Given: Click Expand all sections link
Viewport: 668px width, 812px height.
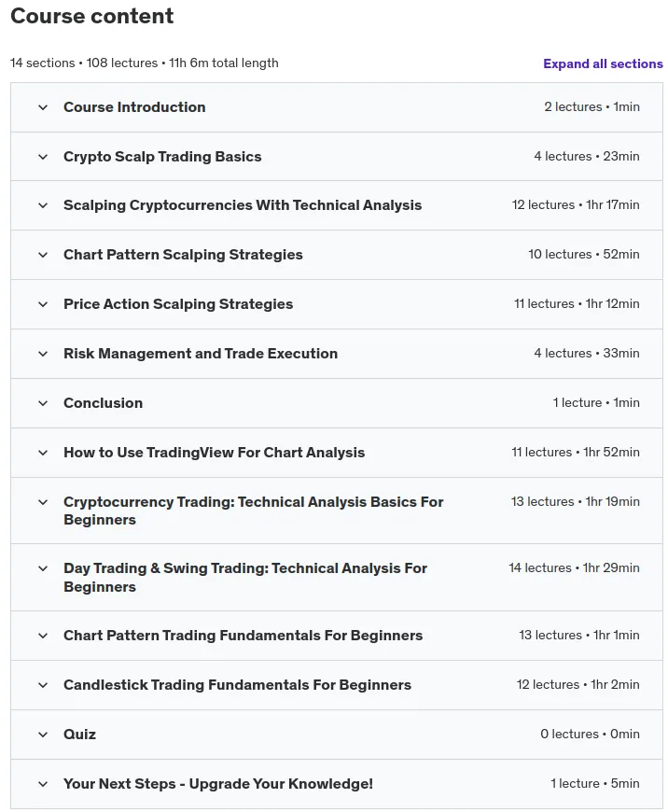Looking at the screenshot, I should click(603, 63).
